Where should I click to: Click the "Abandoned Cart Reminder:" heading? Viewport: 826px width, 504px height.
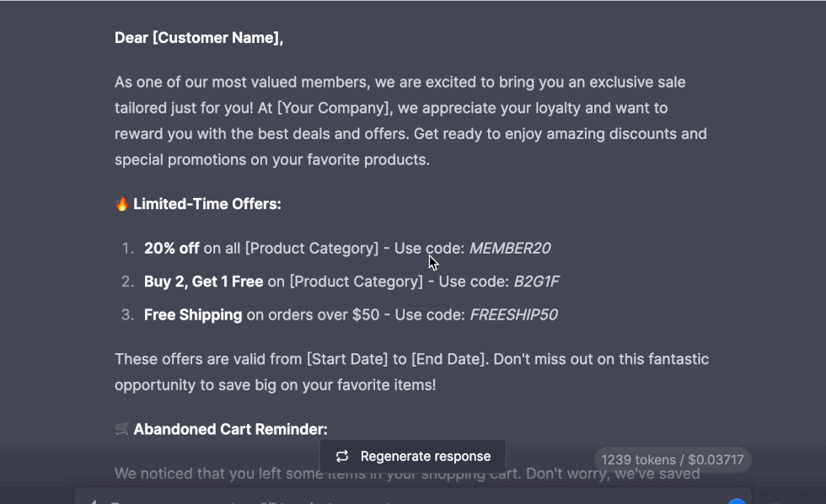230,430
